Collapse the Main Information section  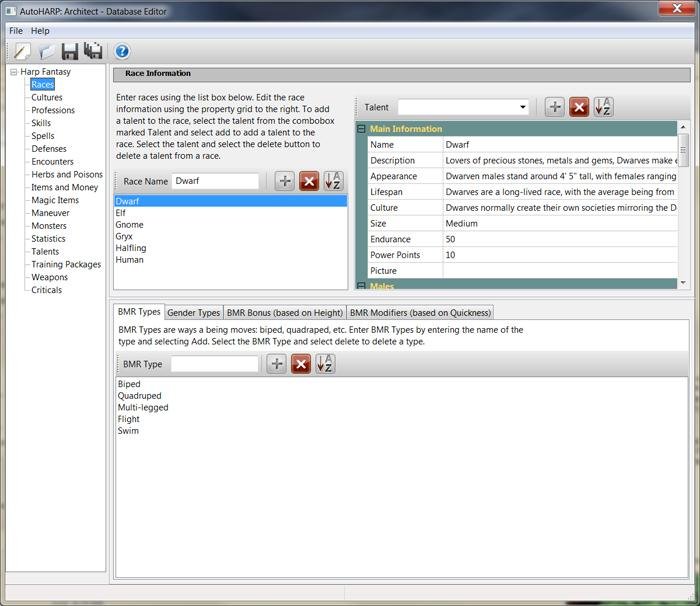pos(362,129)
